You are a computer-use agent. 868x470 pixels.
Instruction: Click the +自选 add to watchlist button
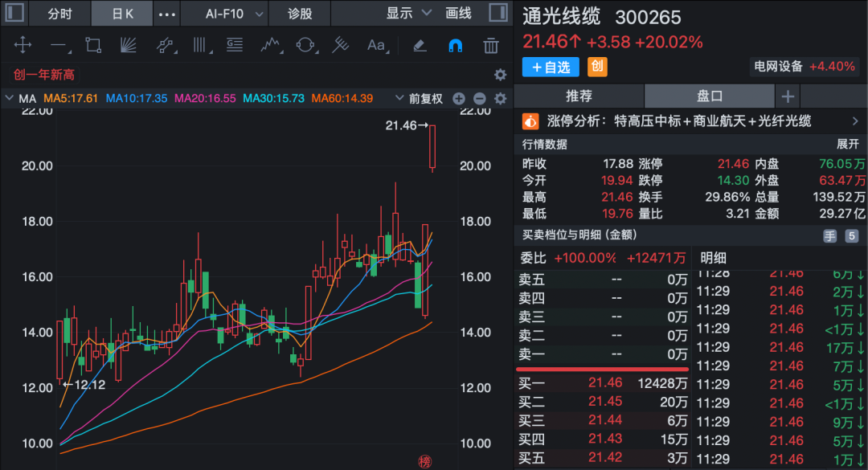(x=551, y=67)
